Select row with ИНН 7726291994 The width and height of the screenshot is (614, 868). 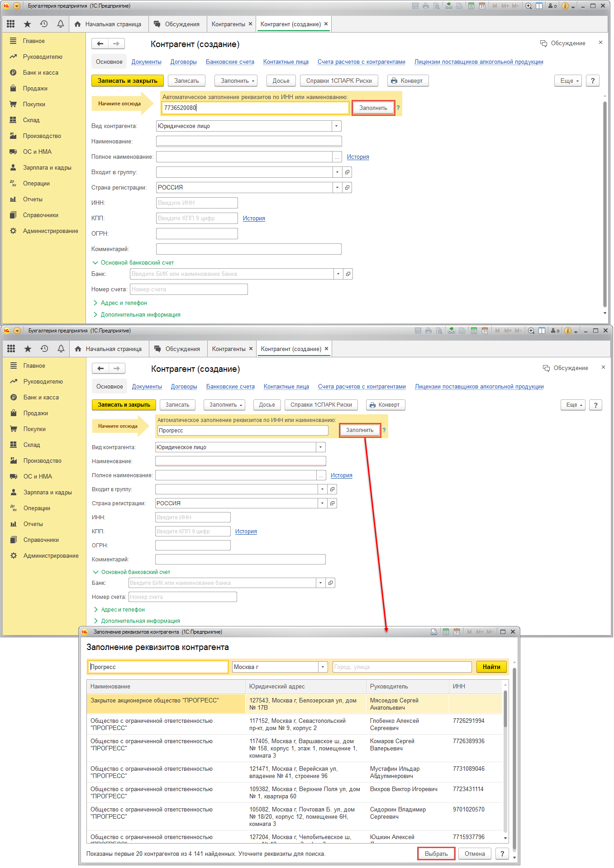click(295, 724)
